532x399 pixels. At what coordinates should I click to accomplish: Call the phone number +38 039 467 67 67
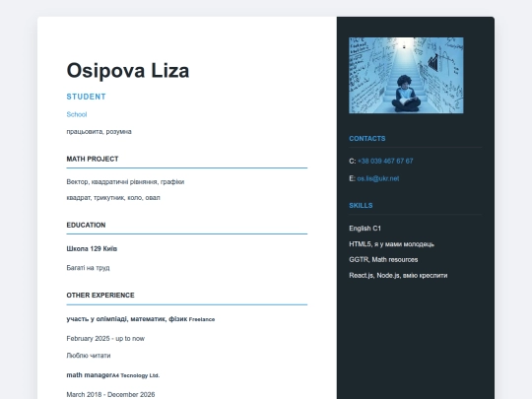pos(385,161)
